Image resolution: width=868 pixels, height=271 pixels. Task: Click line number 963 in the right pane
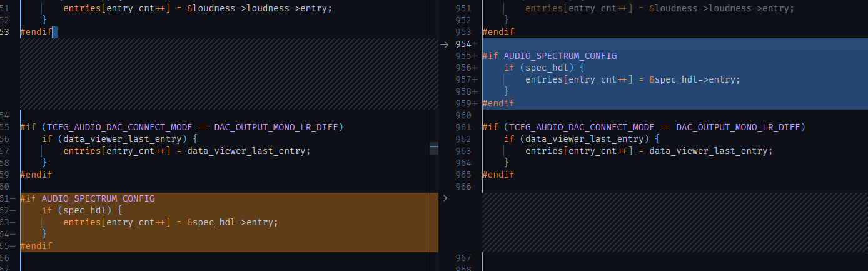point(463,151)
